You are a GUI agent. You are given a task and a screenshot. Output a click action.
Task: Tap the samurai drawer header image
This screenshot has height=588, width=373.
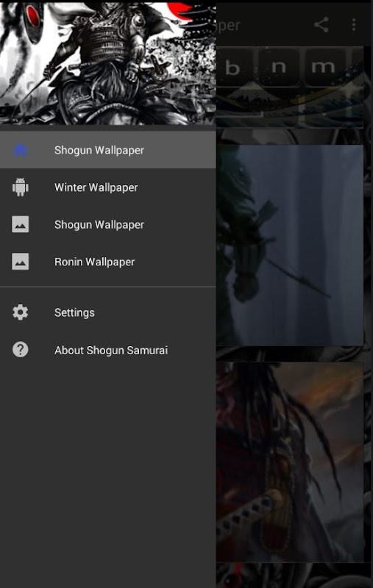(x=107, y=62)
